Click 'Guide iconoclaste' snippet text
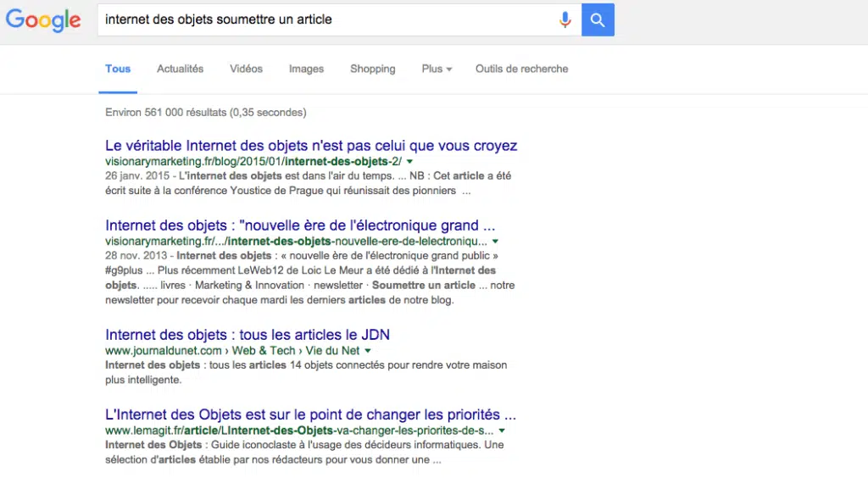This screenshot has height=478, width=868. (x=252, y=445)
